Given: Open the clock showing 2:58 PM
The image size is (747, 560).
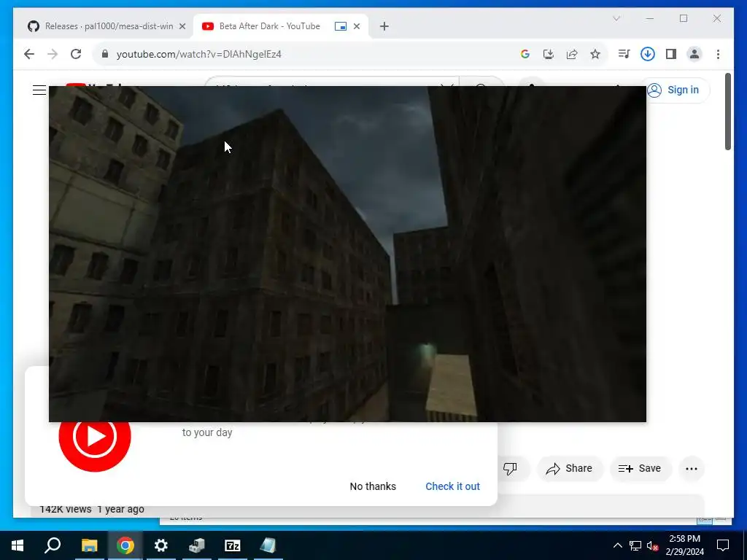Looking at the screenshot, I should click(684, 545).
